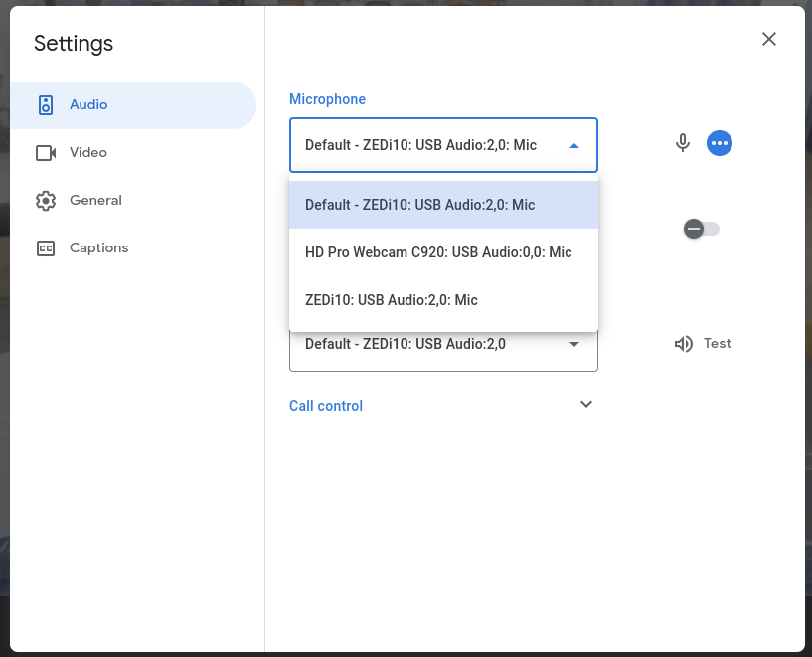Click the camera icon beside Video

pos(46,153)
